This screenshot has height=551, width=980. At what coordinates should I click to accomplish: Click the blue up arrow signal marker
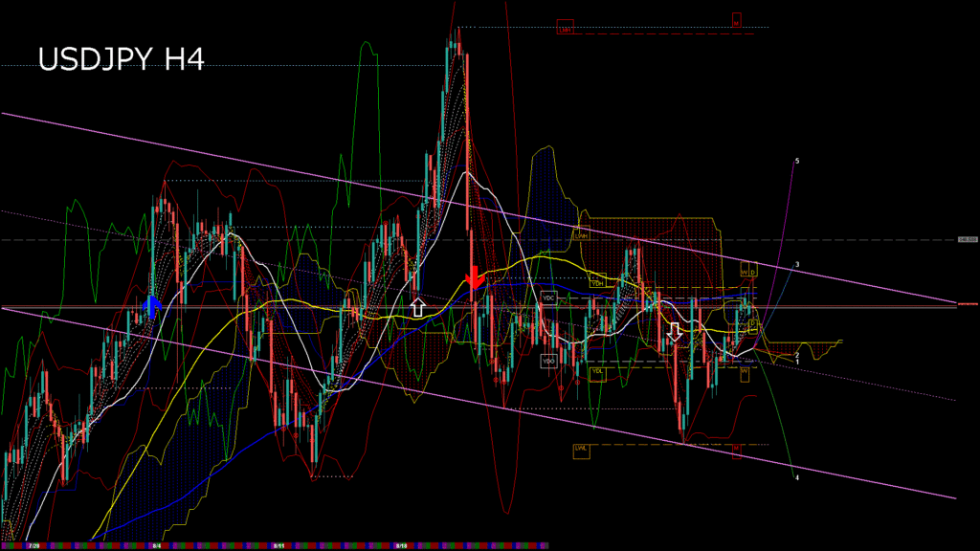(x=150, y=305)
